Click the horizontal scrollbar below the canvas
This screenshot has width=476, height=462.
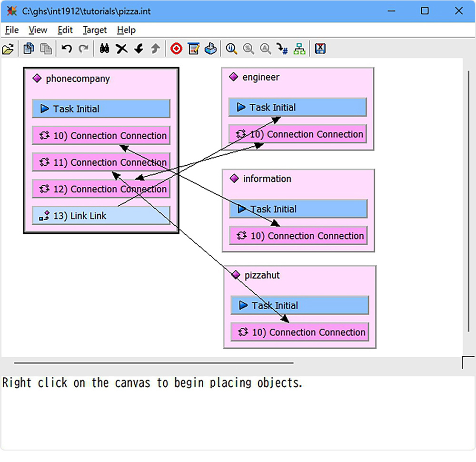click(x=154, y=362)
